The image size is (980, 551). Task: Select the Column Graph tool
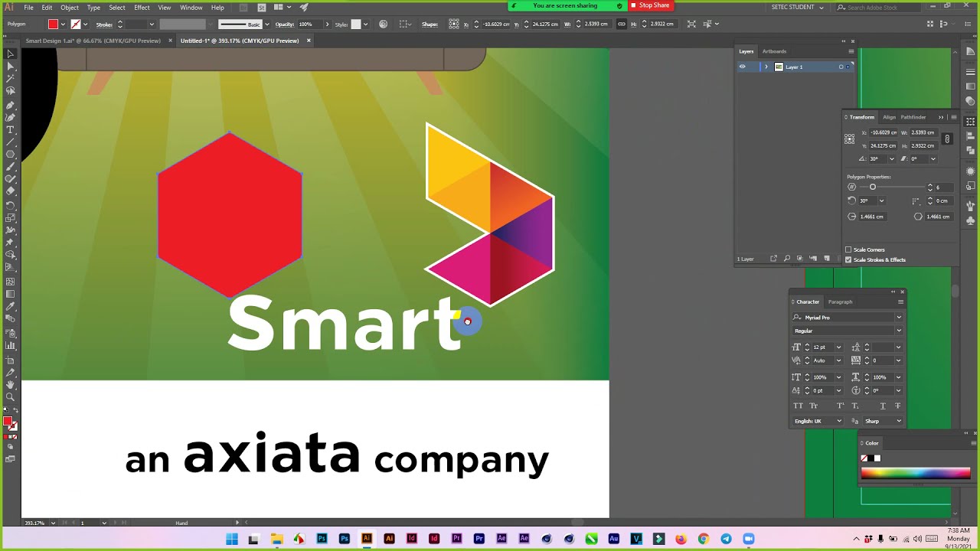click(10, 346)
